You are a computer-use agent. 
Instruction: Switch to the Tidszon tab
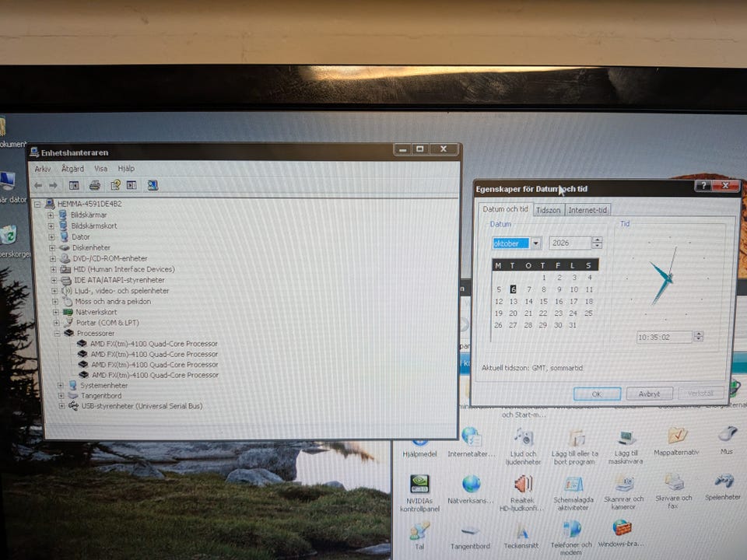(x=548, y=210)
